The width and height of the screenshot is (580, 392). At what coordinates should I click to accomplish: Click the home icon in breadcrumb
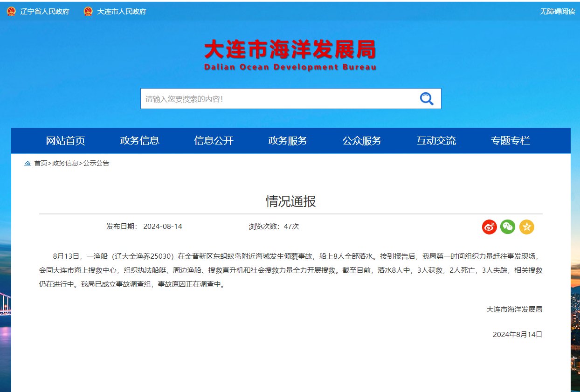[28, 164]
